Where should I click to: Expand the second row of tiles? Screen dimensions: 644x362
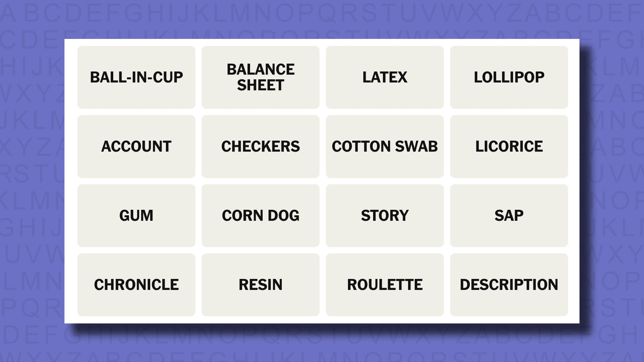point(322,146)
